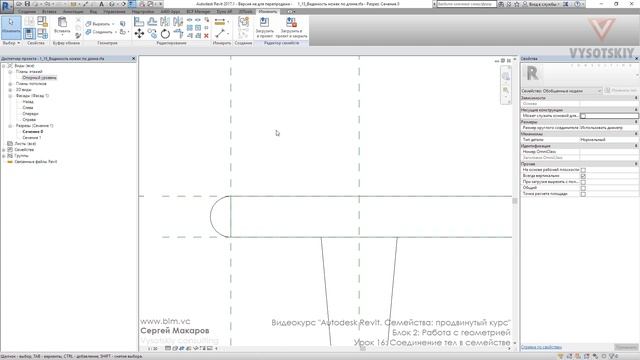The height and width of the screenshot is (360, 640).
Task: Click the zoom region icon in view navigation bar
Action: pyautogui.click(x=506, y=90)
